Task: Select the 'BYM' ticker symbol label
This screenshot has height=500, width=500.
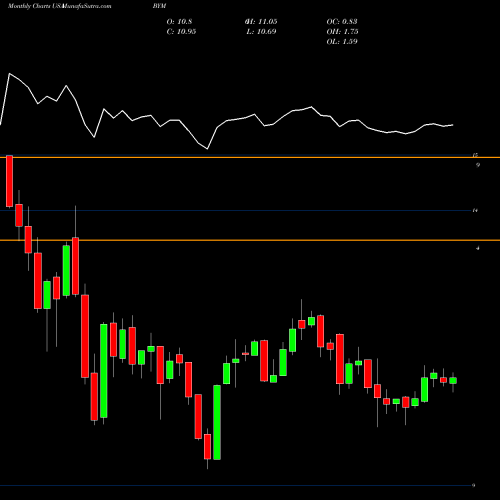Action: pyautogui.click(x=159, y=6)
